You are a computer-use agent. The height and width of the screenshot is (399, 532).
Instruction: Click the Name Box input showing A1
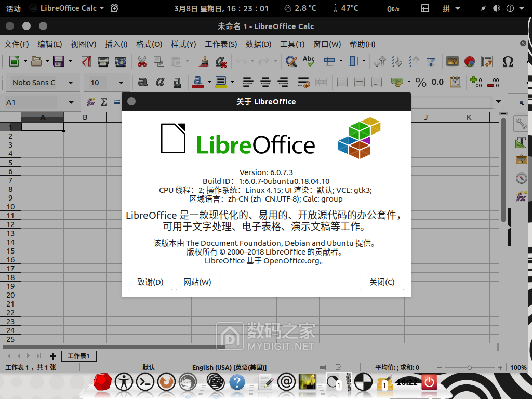[x=31, y=102]
